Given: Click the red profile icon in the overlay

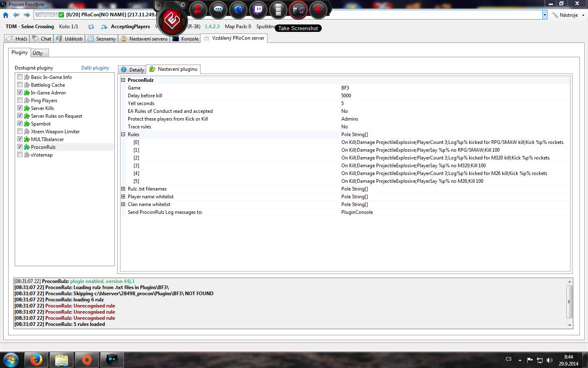Looking at the screenshot, I should point(198,10).
